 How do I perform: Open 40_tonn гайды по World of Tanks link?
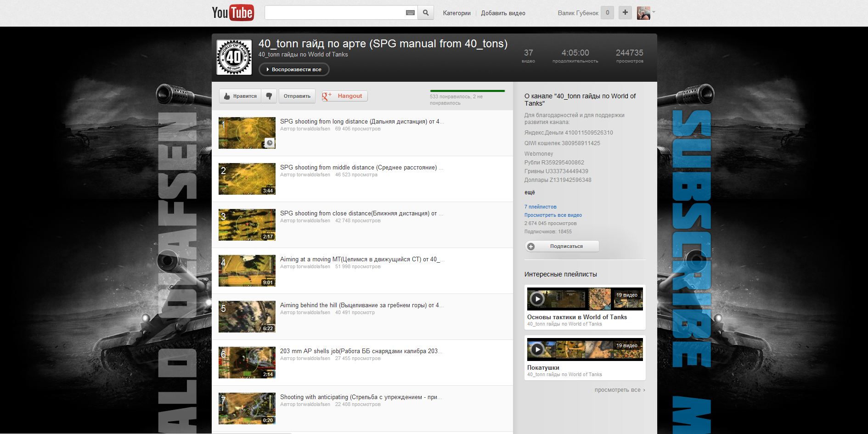coord(303,54)
